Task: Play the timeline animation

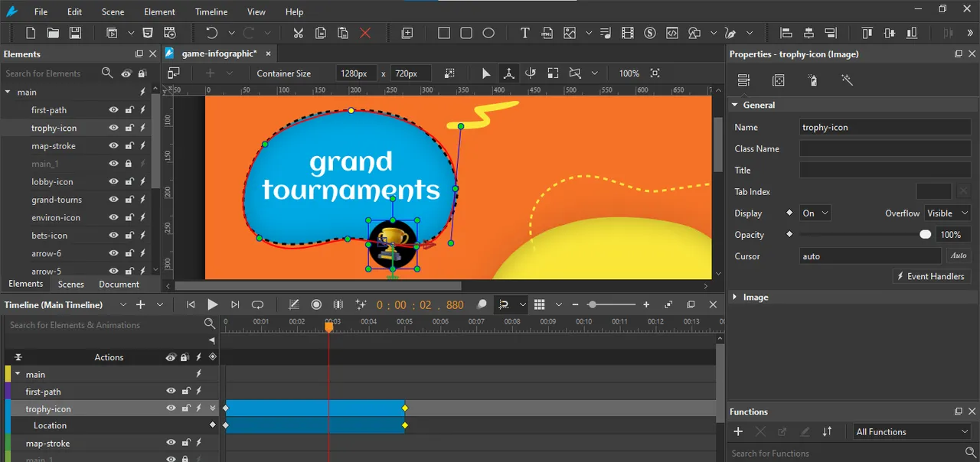Action: pyautogui.click(x=213, y=304)
